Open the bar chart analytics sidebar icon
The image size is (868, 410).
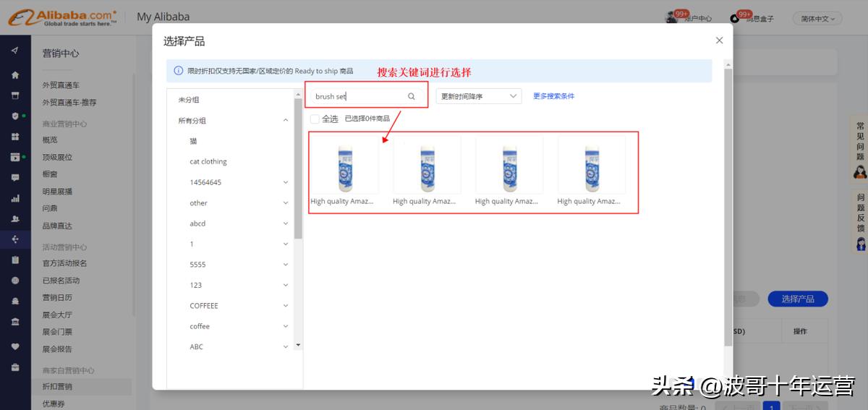tap(15, 198)
